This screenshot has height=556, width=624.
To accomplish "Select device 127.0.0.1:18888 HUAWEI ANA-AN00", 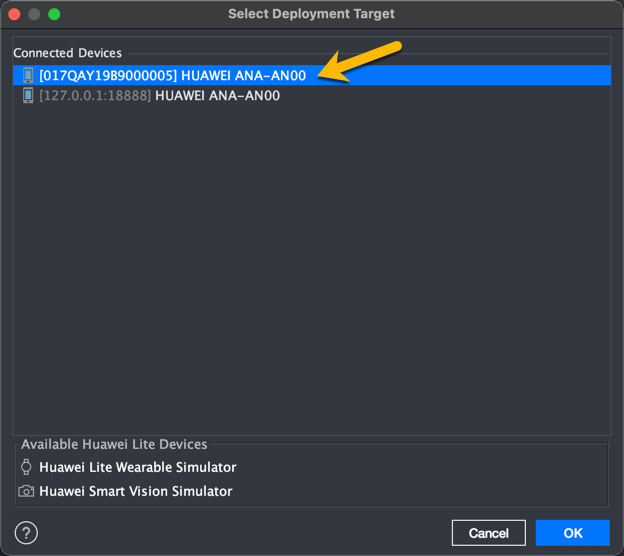I will 312,96.
